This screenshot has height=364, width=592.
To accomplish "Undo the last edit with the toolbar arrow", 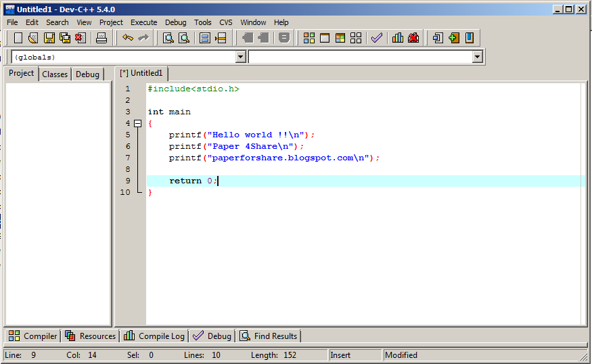I will point(128,38).
